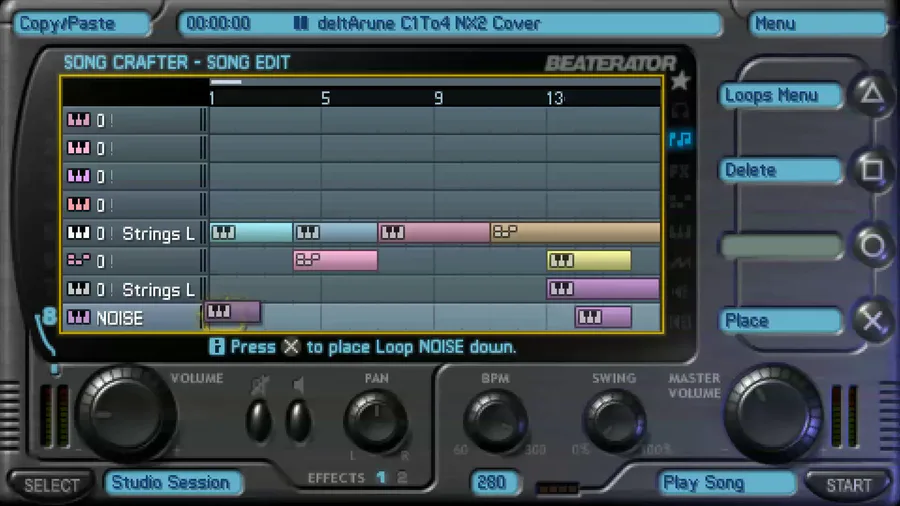
Task: Click the blank circle action label
Action: click(x=781, y=246)
